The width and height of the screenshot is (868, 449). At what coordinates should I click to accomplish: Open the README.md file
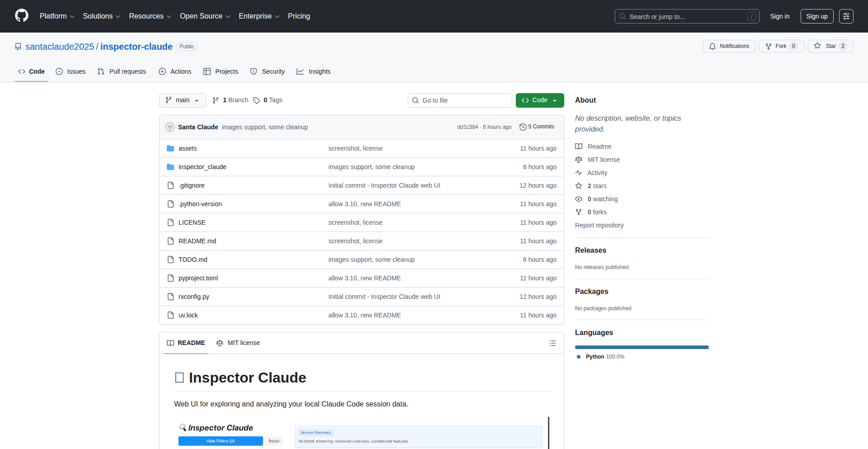click(197, 241)
